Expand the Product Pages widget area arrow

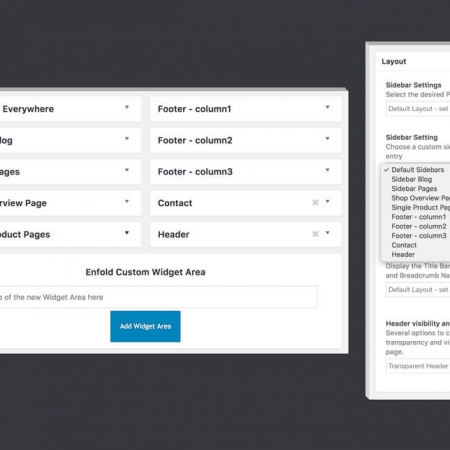click(127, 233)
